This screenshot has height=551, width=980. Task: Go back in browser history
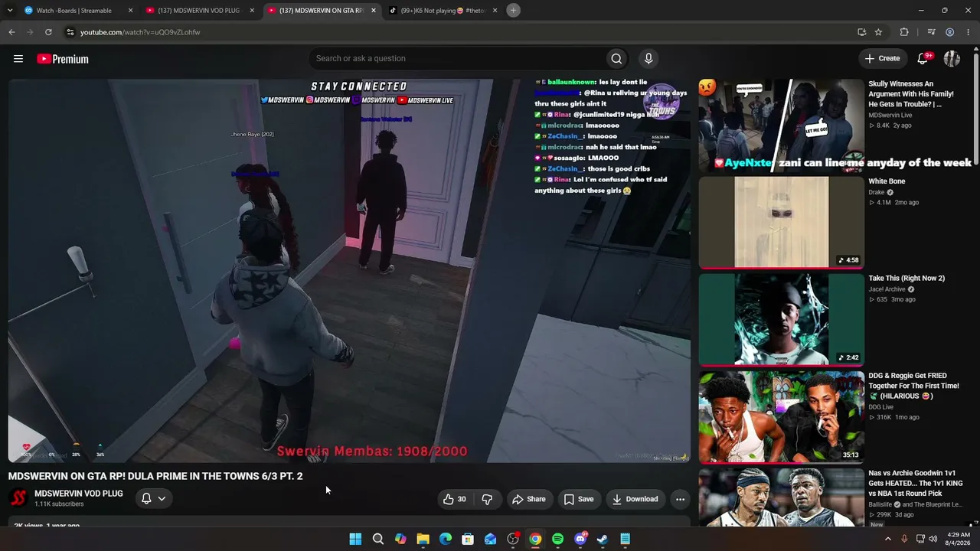[x=11, y=32]
